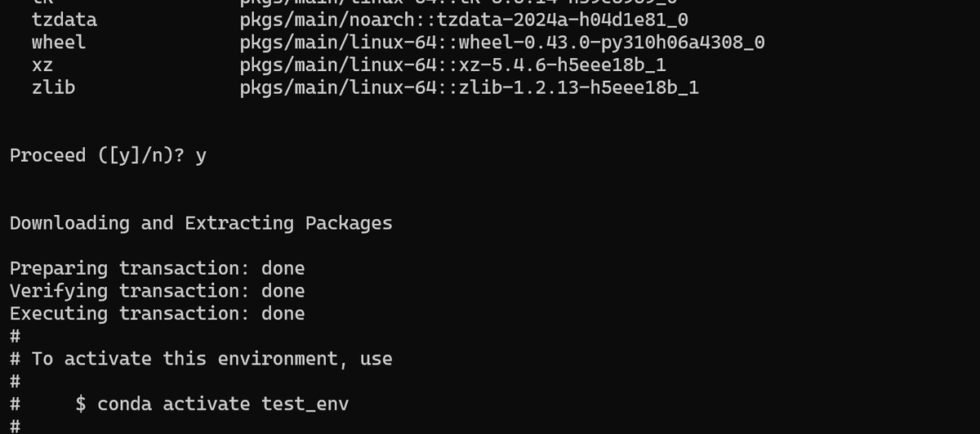Click the xz package name
Viewport: 980px width, 434px height.
click(x=42, y=65)
